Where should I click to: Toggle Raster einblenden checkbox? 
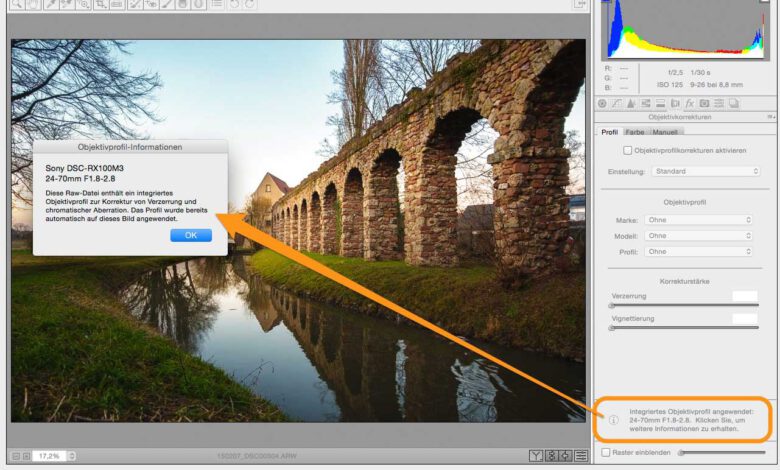coord(606,453)
